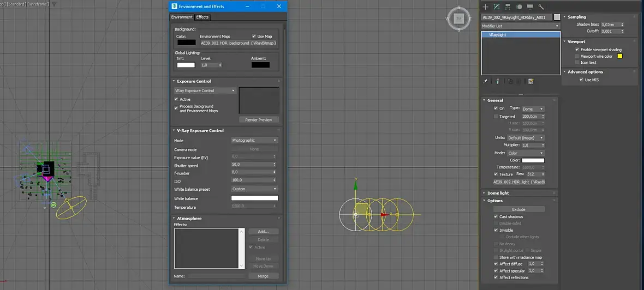The height and width of the screenshot is (290, 644).
Task: Toggle the Invisible checkbox
Action: [x=496, y=230]
